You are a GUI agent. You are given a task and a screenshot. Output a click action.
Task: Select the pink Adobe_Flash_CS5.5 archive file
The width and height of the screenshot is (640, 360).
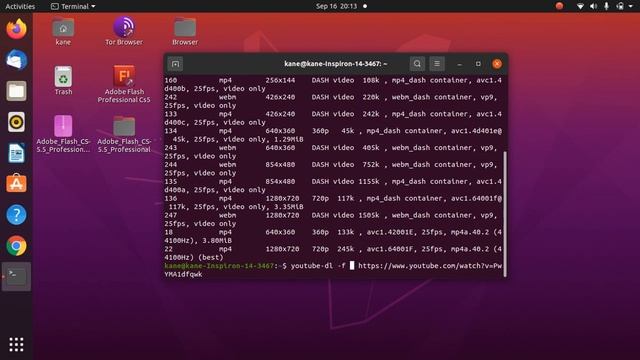coord(63,134)
